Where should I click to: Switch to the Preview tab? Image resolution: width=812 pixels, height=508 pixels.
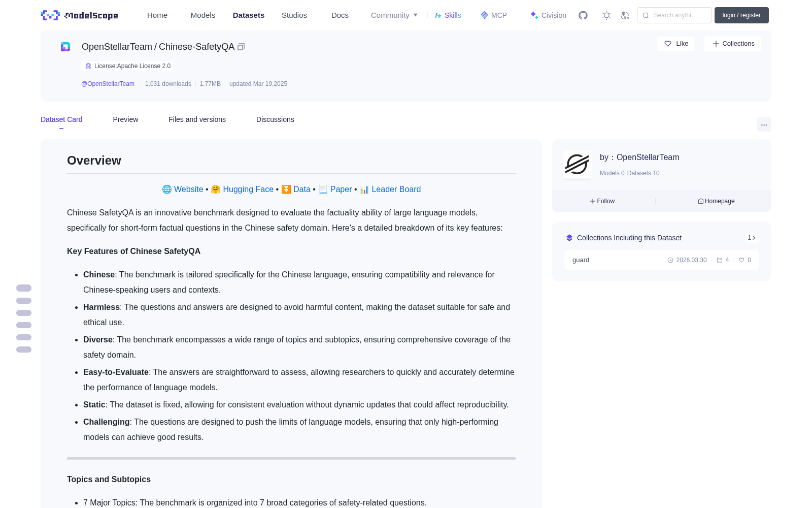tap(125, 119)
